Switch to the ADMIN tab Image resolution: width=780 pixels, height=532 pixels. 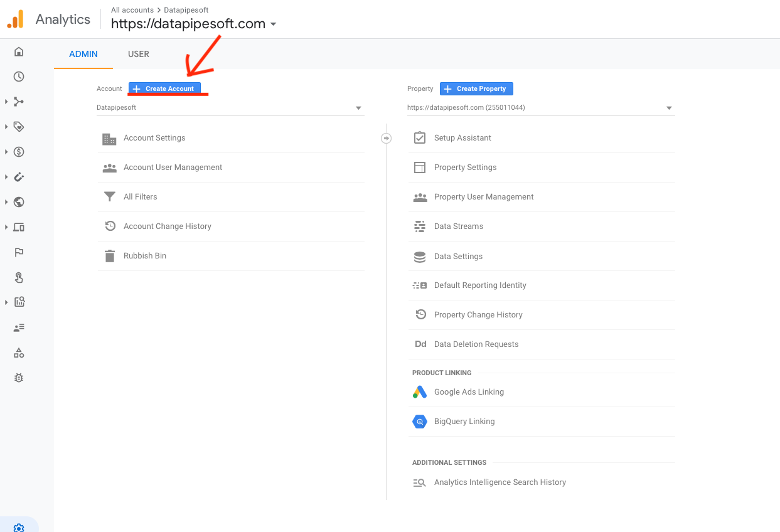83,54
